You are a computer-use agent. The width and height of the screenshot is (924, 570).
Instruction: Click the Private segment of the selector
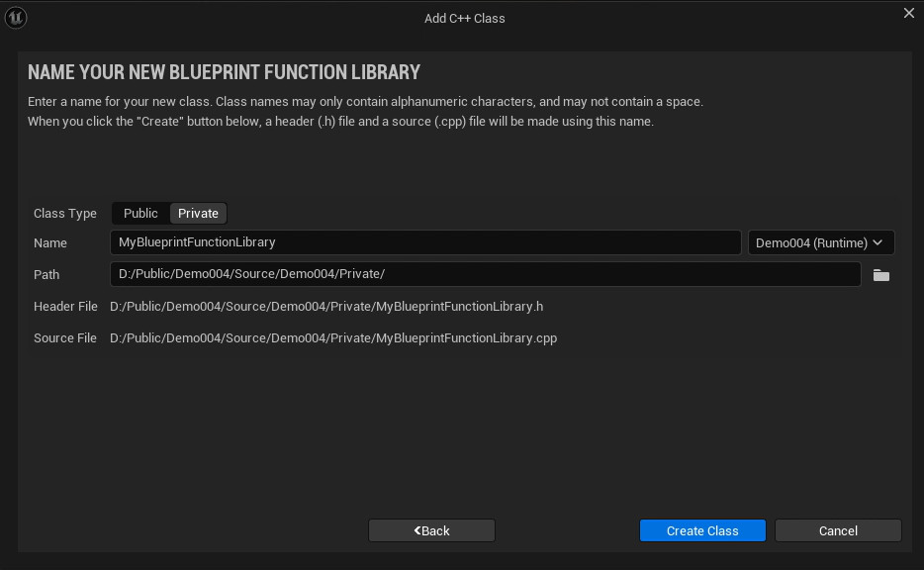pyautogui.click(x=198, y=213)
